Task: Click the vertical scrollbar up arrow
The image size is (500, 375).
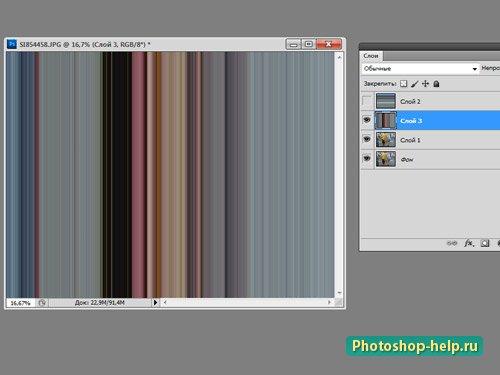Action: 339,58
